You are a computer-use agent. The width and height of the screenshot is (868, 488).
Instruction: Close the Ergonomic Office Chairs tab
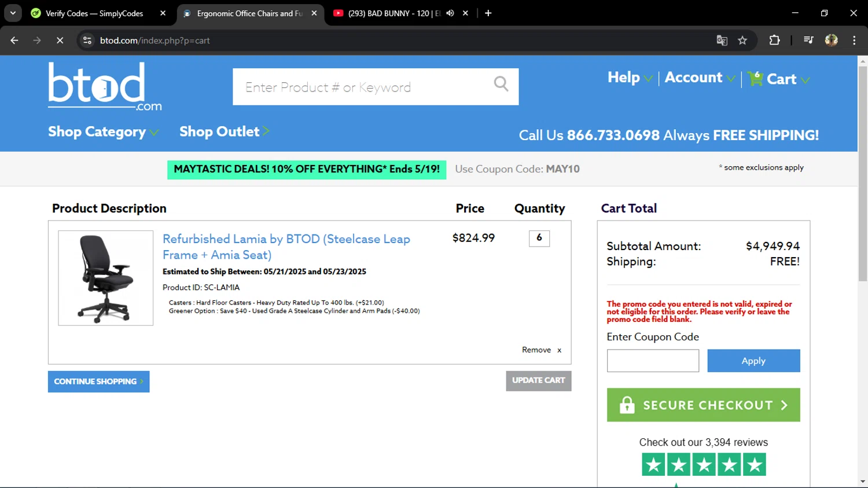point(314,13)
